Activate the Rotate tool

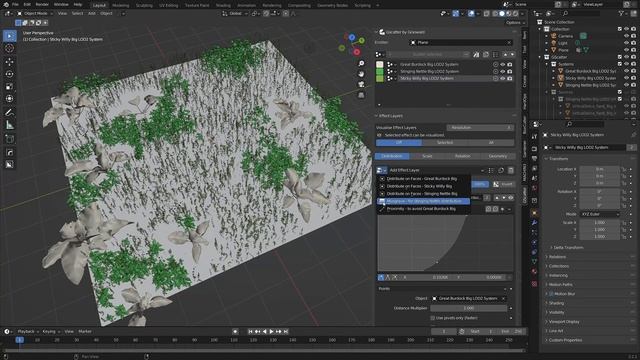[x=10, y=74]
